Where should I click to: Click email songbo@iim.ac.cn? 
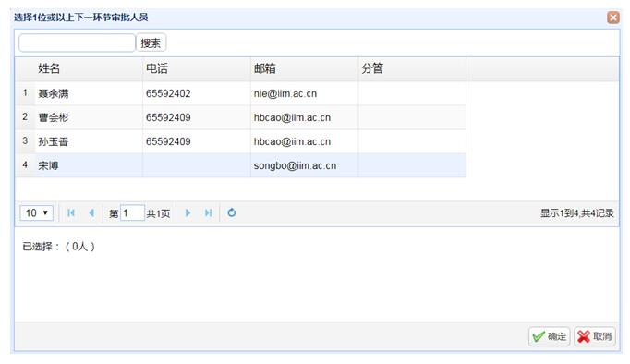tap(295, 165)
